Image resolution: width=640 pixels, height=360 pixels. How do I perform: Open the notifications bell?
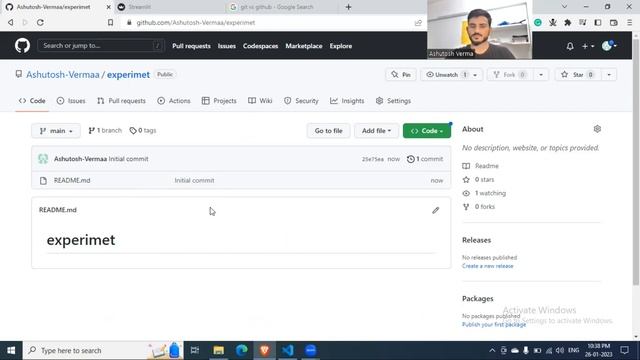coord(570,46)
